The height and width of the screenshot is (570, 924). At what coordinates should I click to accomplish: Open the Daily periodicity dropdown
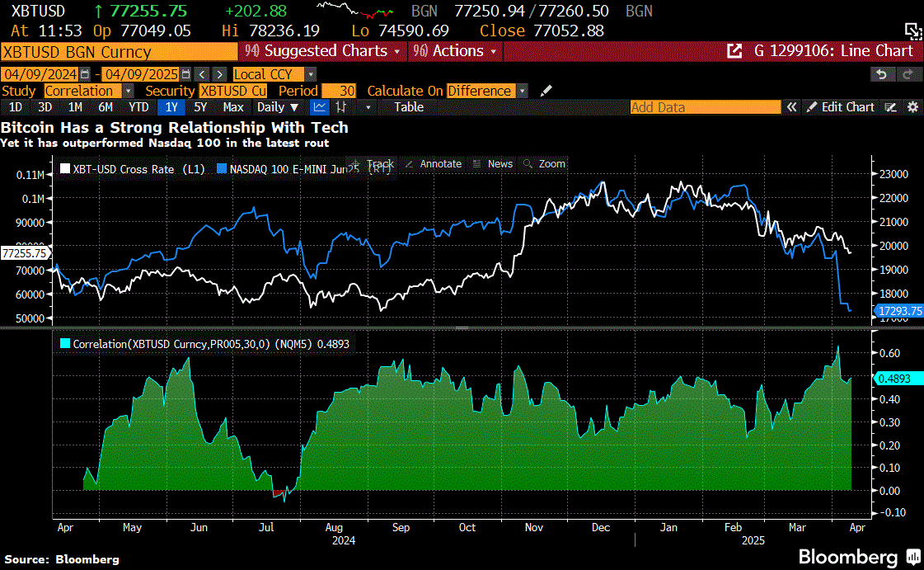(x=278, y=107)
